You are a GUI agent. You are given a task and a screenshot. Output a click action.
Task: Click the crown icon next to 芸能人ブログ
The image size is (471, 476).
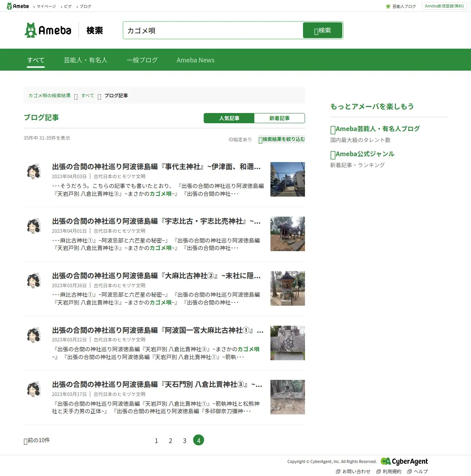[388, 6]
